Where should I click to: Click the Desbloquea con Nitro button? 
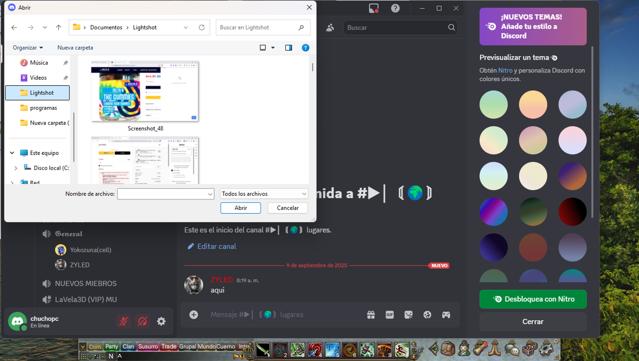[533, 299]
